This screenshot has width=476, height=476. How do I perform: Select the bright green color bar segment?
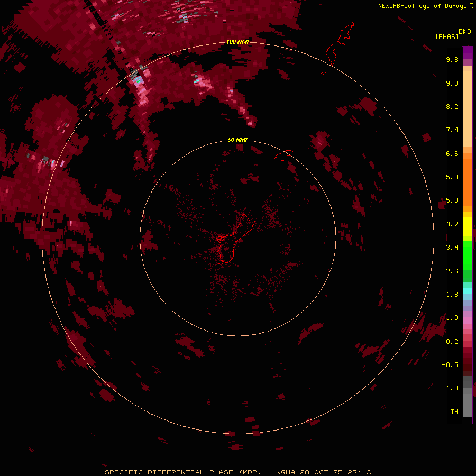[x=467, y=255]
